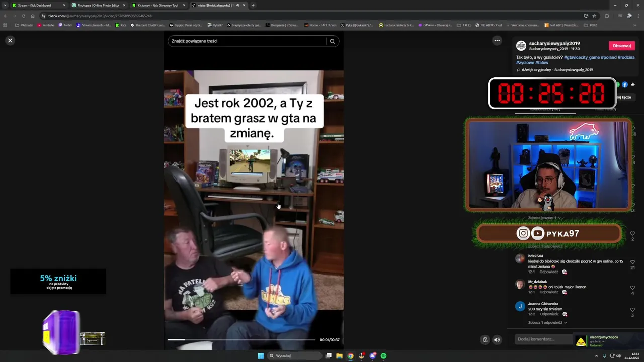Like Mr_dziubak's comment with the heart

[x=632, y=288]
